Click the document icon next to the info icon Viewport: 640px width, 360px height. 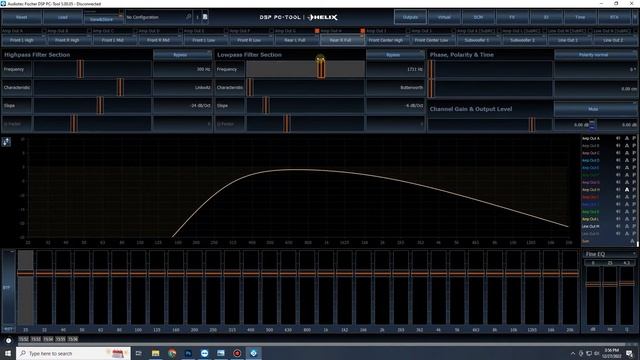click(205, 17)
